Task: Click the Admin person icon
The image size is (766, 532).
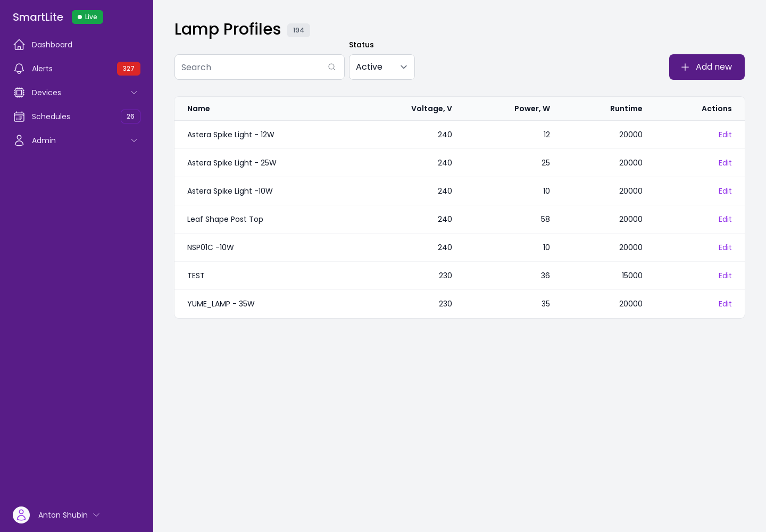Action: (19, 140)
